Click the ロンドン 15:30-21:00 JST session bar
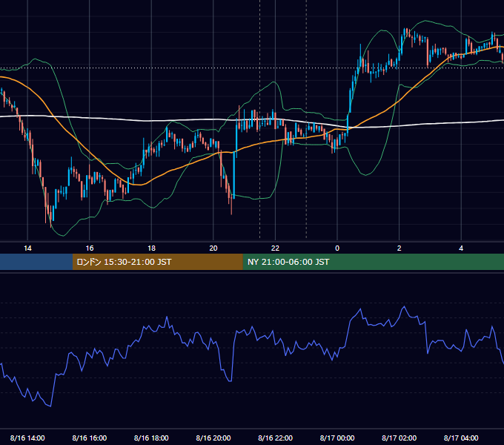Image resolution: width=504 pixels, height=445 pixels. pyautogui.click(x=157, y=262)
